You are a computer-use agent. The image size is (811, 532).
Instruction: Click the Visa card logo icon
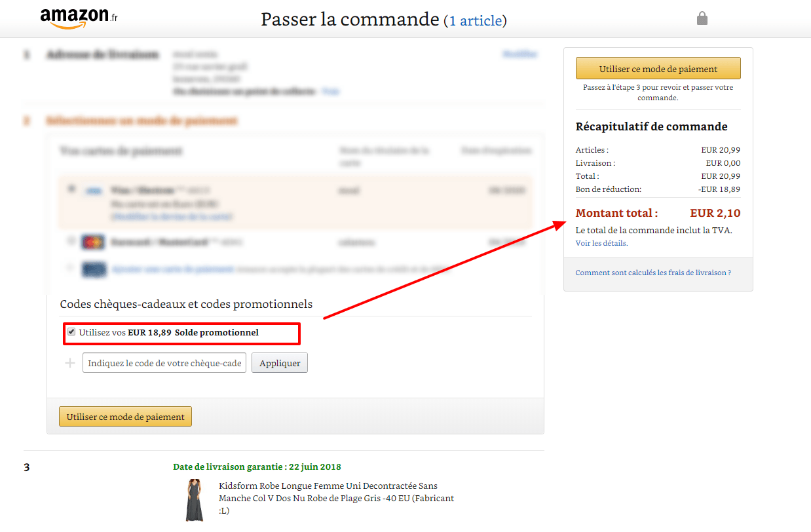point(92,191)
